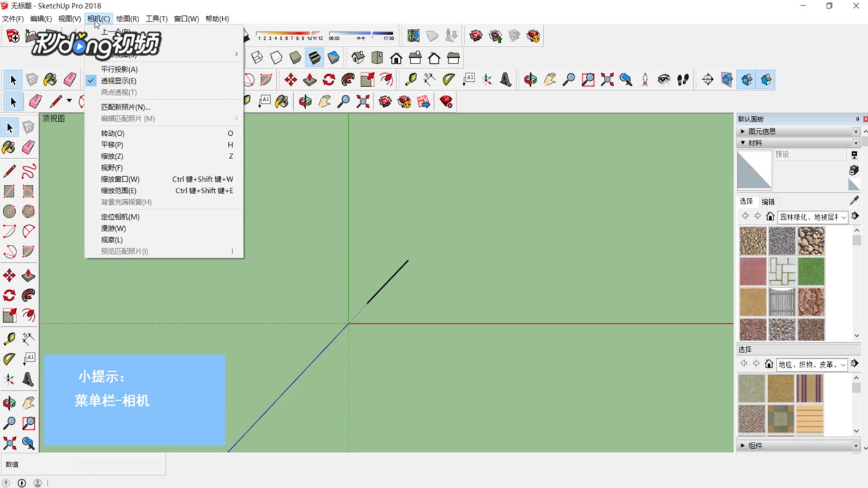This screenshot has width=868, height=488.
Task: Click the Front view house icon
Action: pos(396,58)
